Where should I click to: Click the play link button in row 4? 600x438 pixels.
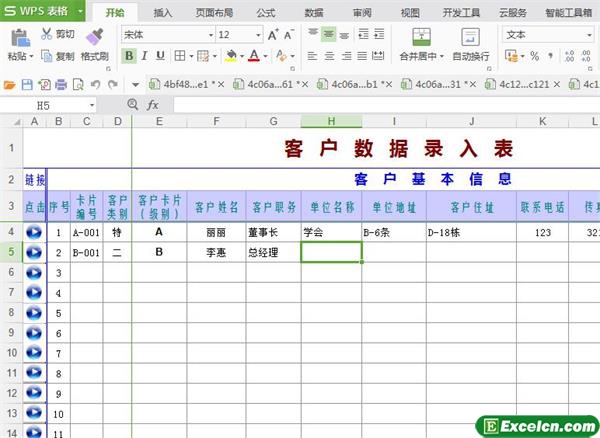(x=34, y=232)
